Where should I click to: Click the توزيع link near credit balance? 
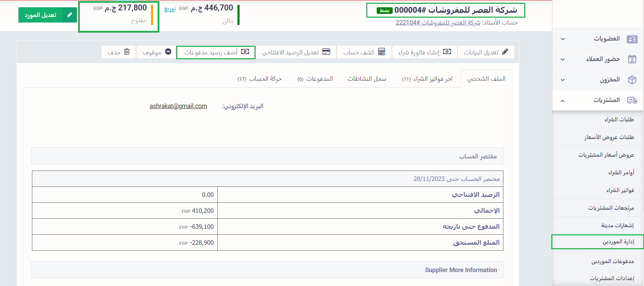[x=170, y=9]
